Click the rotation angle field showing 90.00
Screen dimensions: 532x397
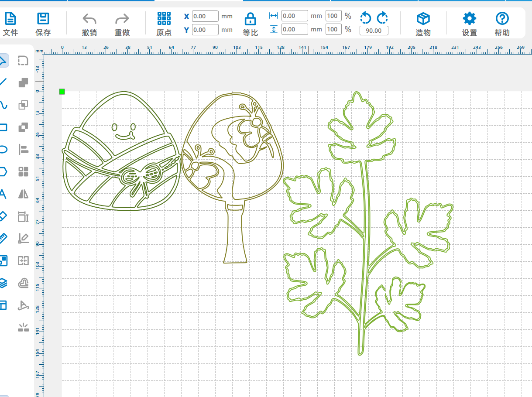point(374,31)
